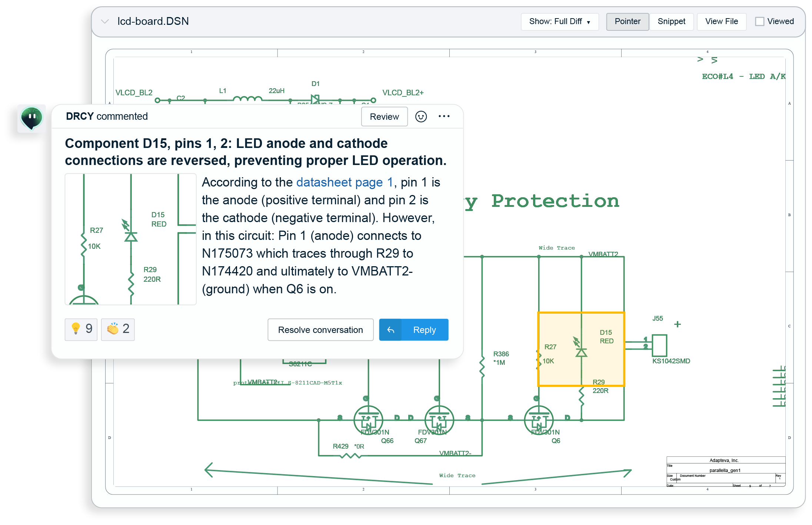Screen dimensions: 812x525
Task: Open the View File option
Action: (721, 22)
